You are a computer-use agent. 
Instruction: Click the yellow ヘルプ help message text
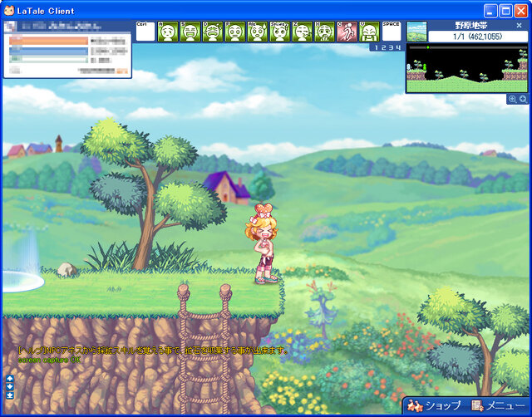click(x=153, y=351)
